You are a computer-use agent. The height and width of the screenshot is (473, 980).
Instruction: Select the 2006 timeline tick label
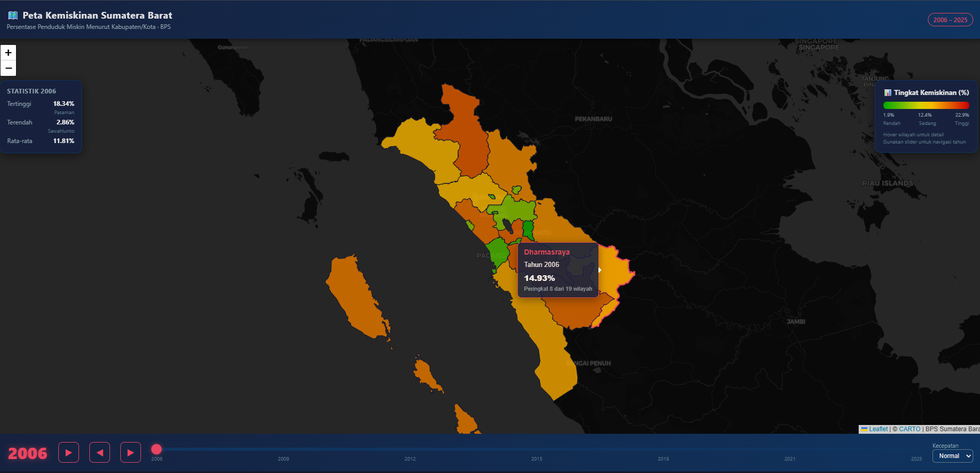tap(157, 459)
